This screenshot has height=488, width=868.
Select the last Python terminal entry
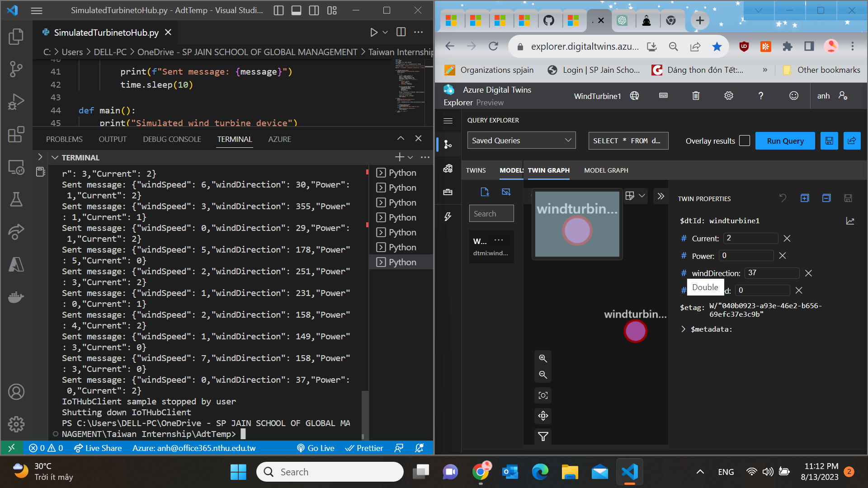tap(401, 262)
